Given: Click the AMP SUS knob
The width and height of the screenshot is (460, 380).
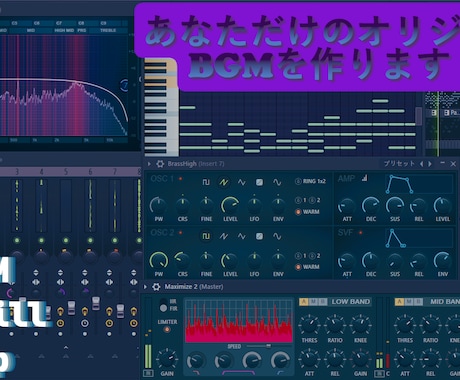Looking at the screenshot, I should (395, 205).
